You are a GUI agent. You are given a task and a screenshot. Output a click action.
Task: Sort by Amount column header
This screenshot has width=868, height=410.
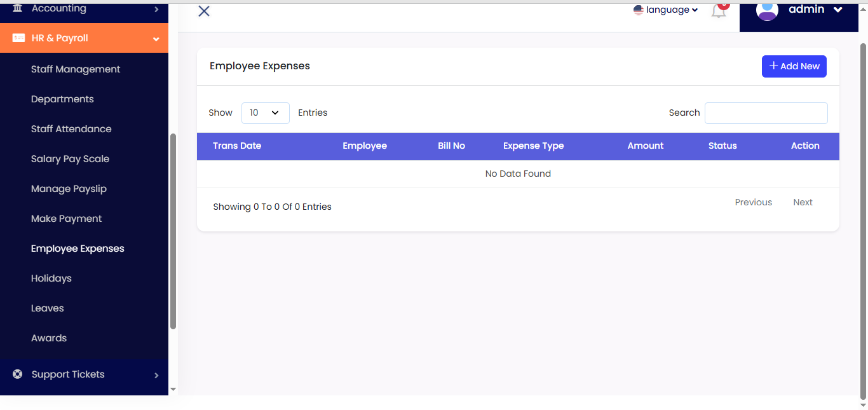tap(646, 146)
